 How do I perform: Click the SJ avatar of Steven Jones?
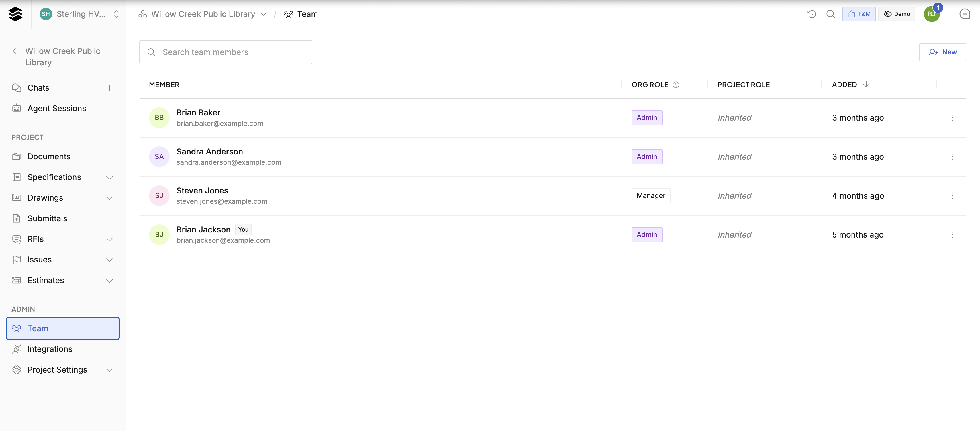tap(159, 196)
